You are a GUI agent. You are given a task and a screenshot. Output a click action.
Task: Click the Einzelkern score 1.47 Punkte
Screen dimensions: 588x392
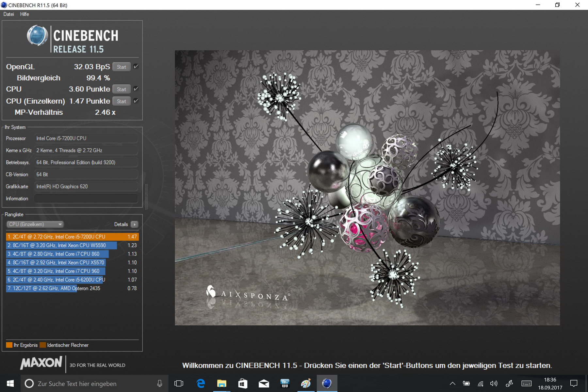[90, 101]
